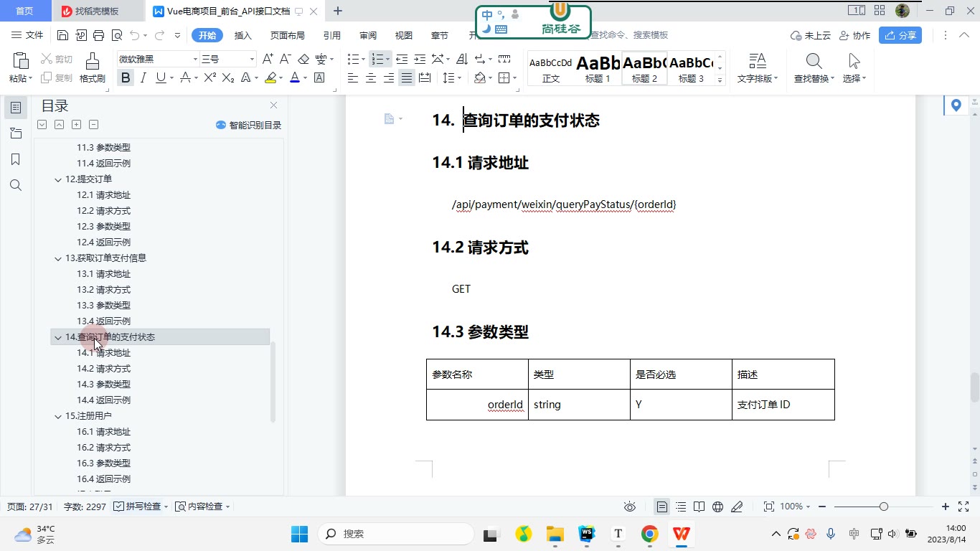Open the font size dropdown 三号

228,59
